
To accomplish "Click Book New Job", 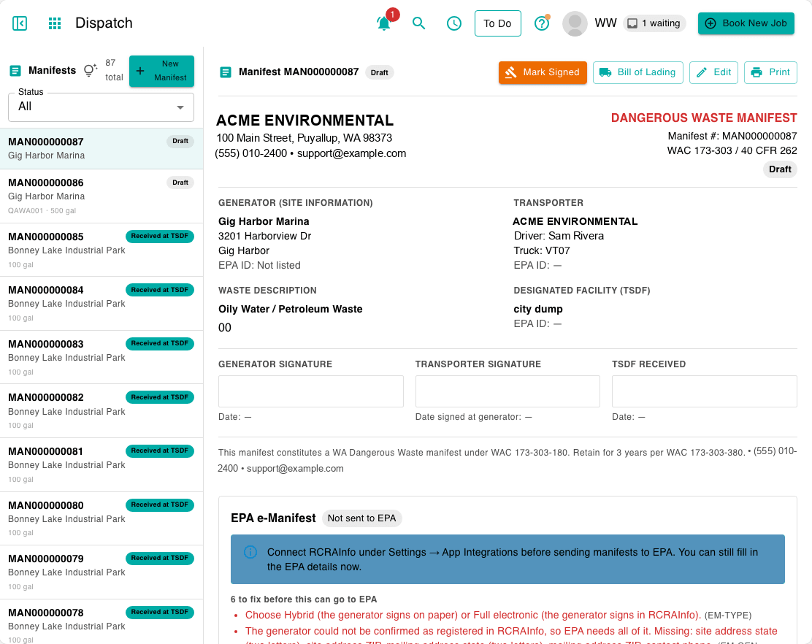I will pyautogui.click(x=746, y=23).
